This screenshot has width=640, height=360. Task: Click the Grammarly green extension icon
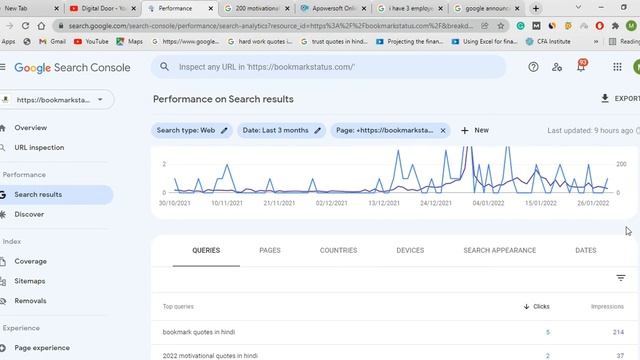click(x=520, y=26)
